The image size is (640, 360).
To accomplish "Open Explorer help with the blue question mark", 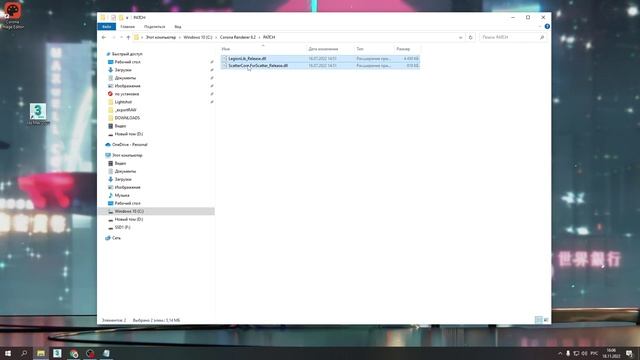I will pyautogui.click(x=547, y=27).
